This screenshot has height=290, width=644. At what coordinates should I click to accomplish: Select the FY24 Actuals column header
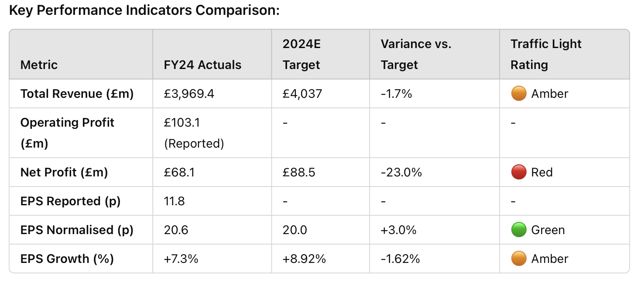point(202,65)
